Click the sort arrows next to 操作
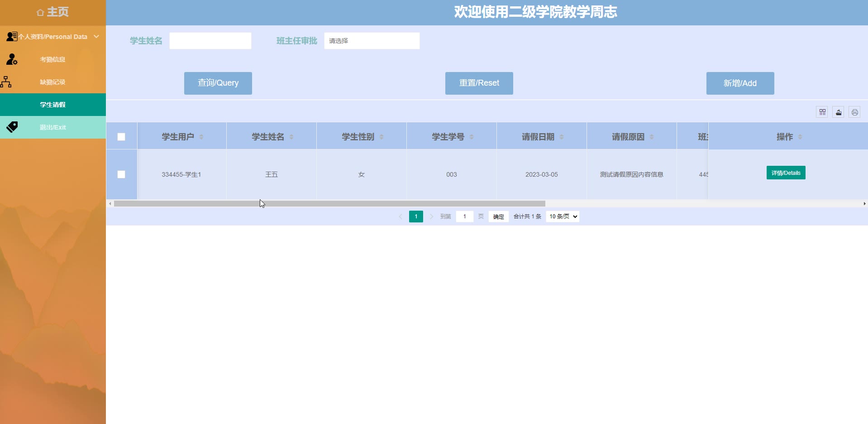The image size is (868, 424). pos(800,137)
